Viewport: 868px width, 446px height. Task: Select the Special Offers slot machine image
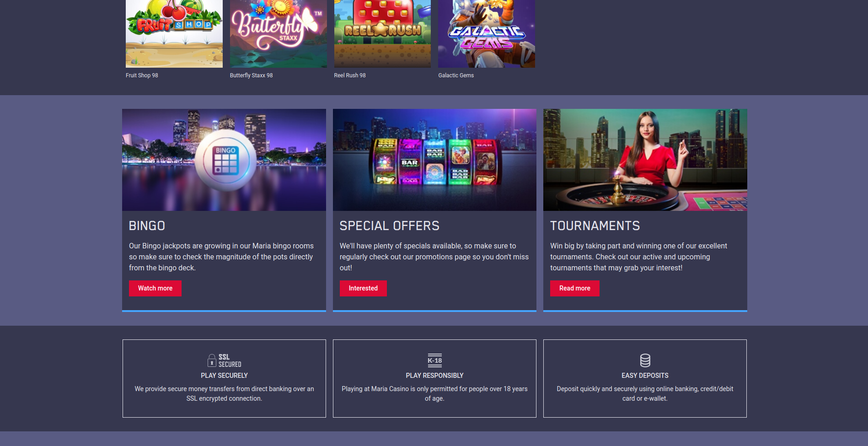[x=434, y=160]
